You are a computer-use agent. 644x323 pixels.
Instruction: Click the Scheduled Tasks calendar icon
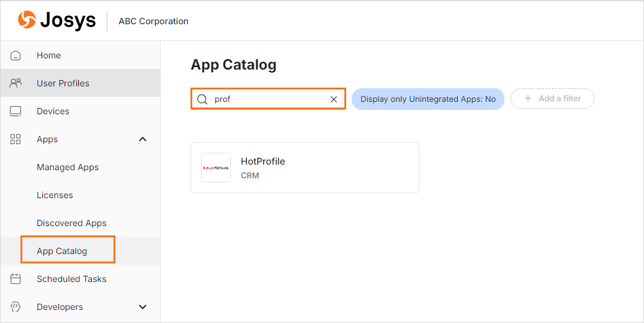pos(16,279)
